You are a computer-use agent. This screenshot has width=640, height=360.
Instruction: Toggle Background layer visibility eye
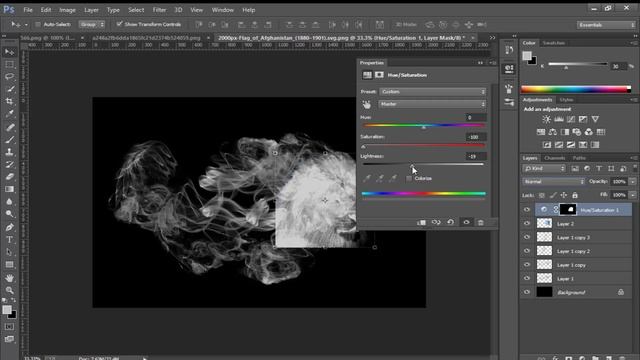pyautogui.click(x=527, y=292)
